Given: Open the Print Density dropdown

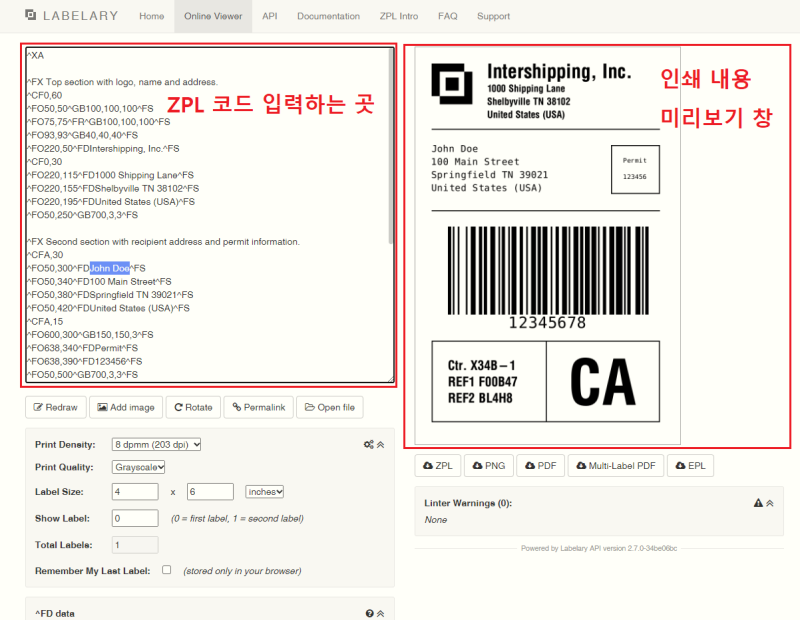Looking at the screenshot, I should point(156,444).
